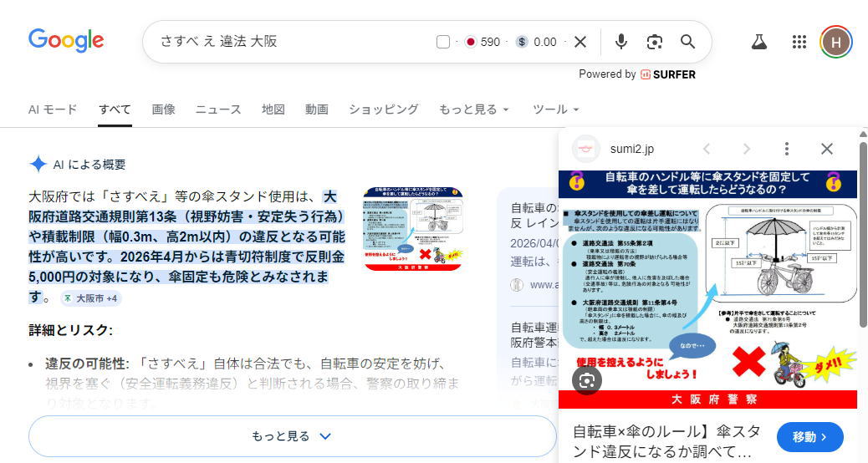Image resolution: width=868 pixels, height=463 pixels.
Task: Click the search magnifier icon
Action: (x=687, y=42)
